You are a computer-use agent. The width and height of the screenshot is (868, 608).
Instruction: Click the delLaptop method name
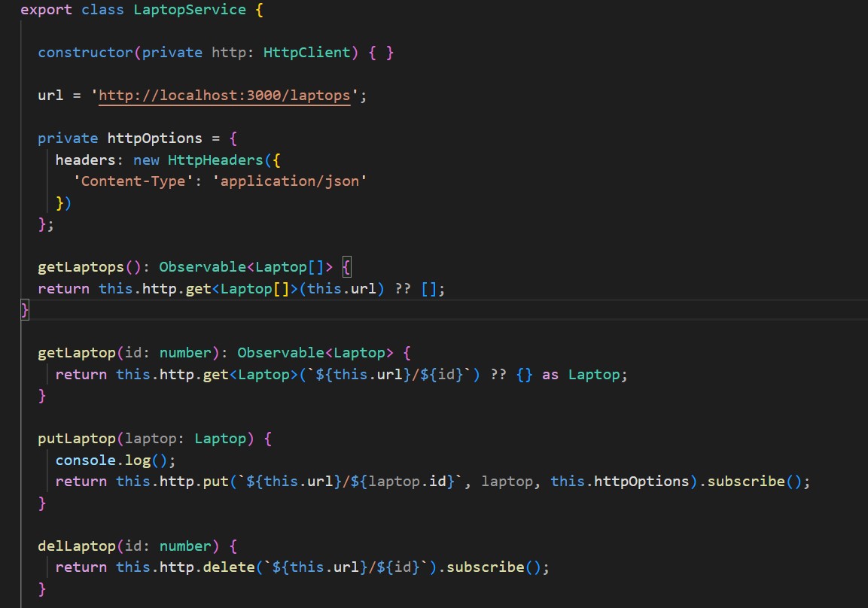coord(77,546)
